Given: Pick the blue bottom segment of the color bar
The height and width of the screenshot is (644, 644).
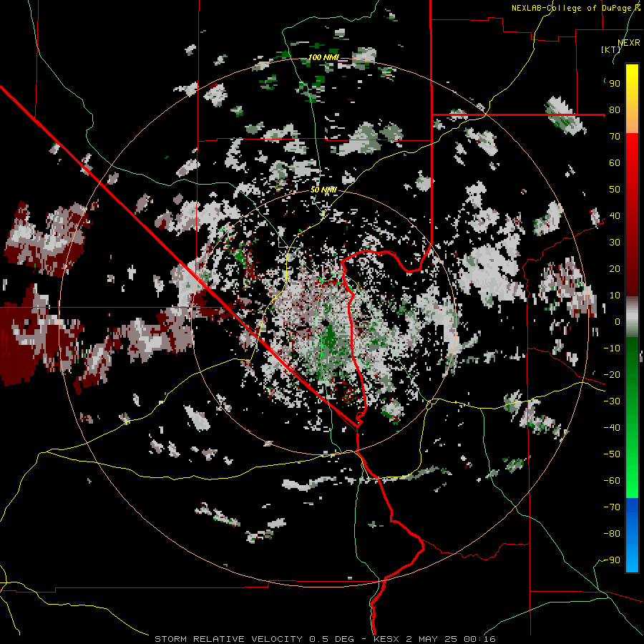Looking at the screenshot, I should click(x=632, y=535).
